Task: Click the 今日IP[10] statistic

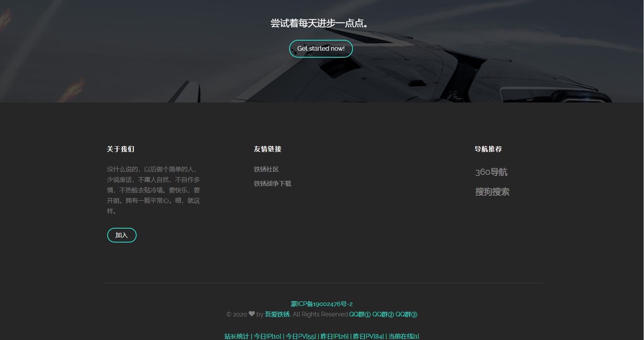Action: click(x=267, y=336)
